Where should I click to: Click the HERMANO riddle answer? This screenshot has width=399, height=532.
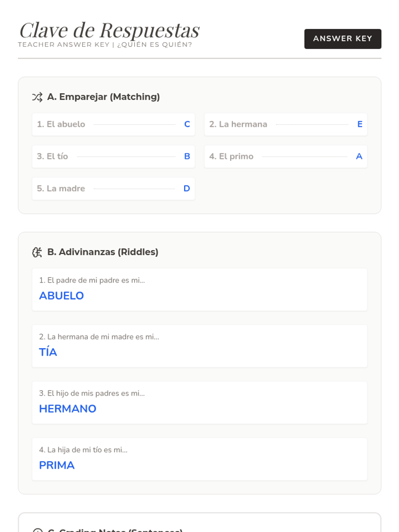(x=68, y=409)
